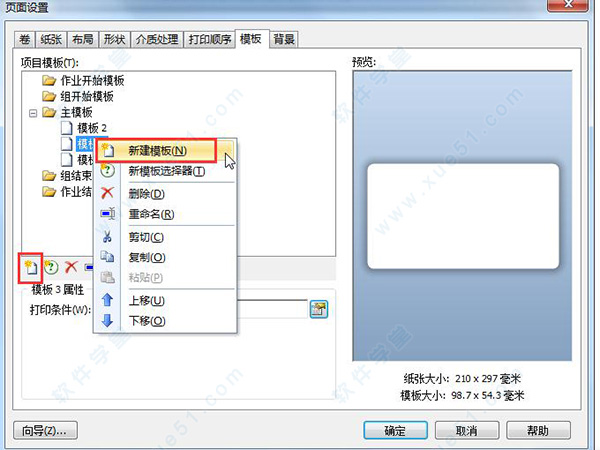Select 新建模板(N) in context menu
The height and width of the screenshot is (450, 600).
click(x=157, y=151)
